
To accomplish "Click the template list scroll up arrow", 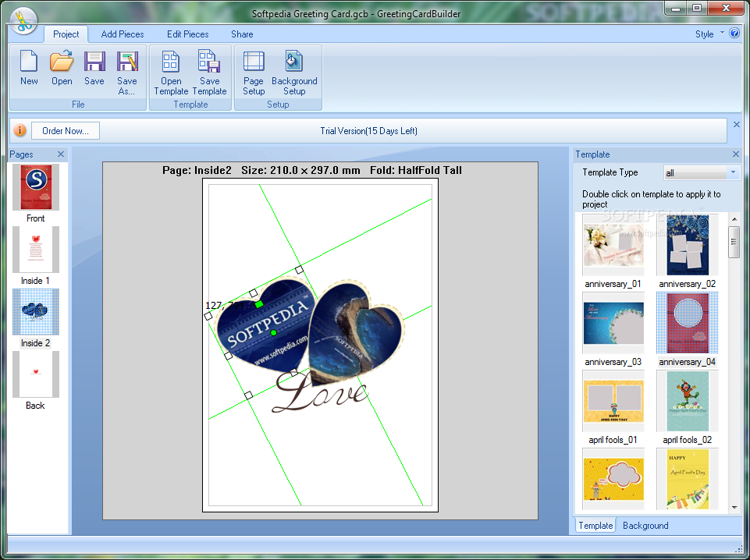I will tap(734, 219).
